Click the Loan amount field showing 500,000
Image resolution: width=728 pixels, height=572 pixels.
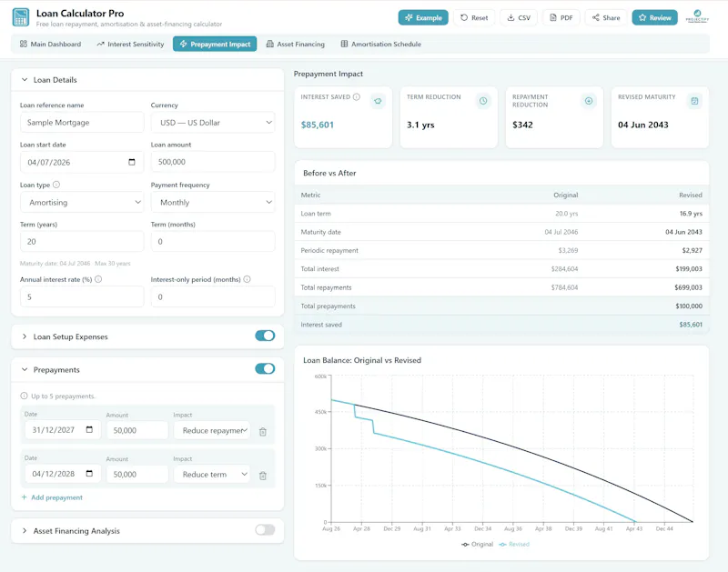pos(213,162)
